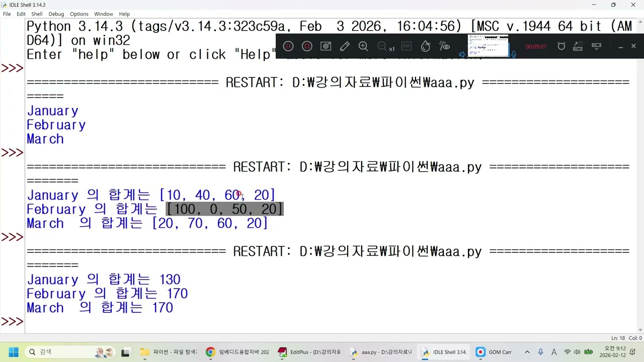Viewport: 644px width, 362px height.
Task: Click the IDLE Shell title bar icon
Action: pos(5,5)
